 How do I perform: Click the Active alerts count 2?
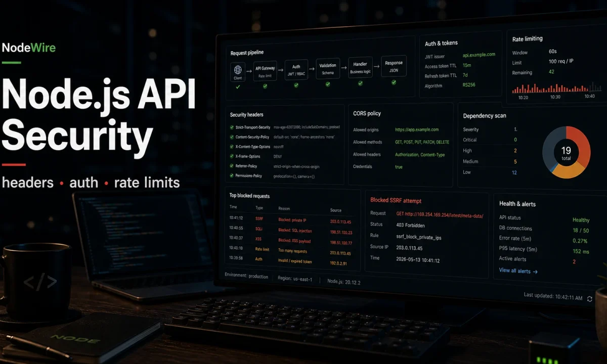574,261
